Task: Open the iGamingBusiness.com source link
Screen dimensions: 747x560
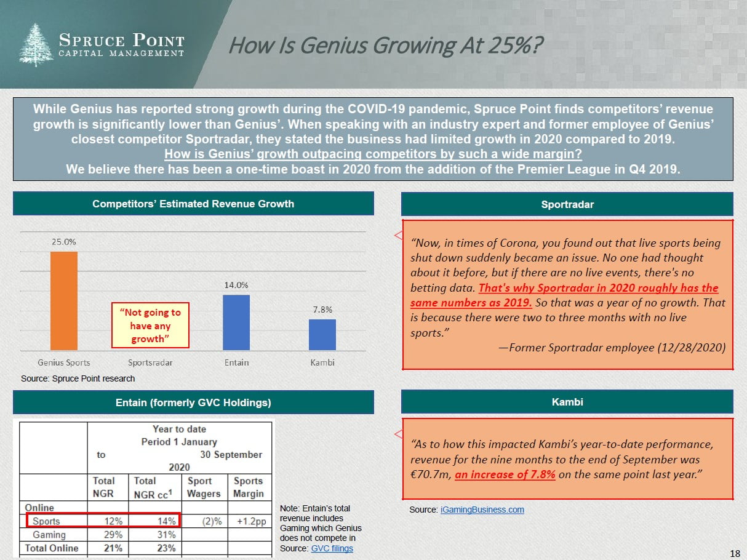Action: [482, 510]
